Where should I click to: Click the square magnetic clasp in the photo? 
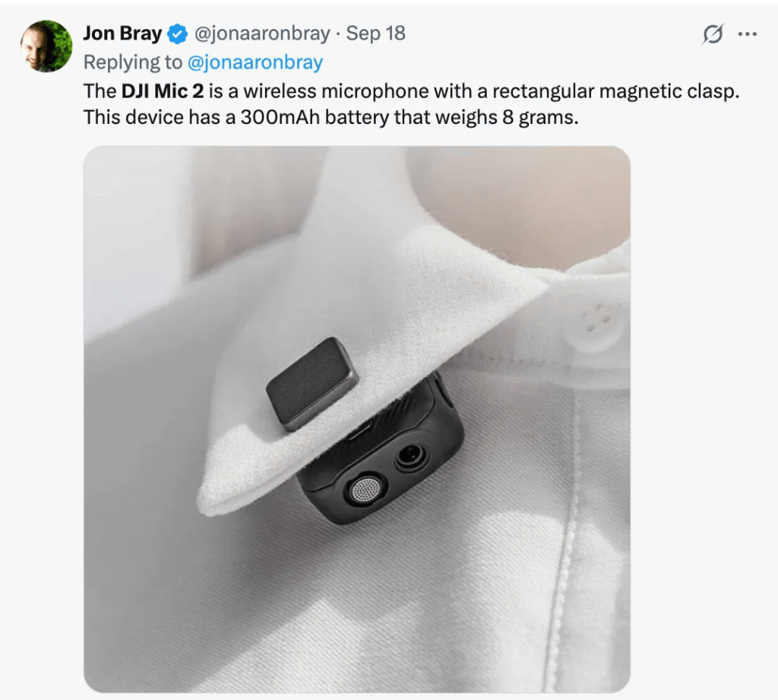[312, 383]
